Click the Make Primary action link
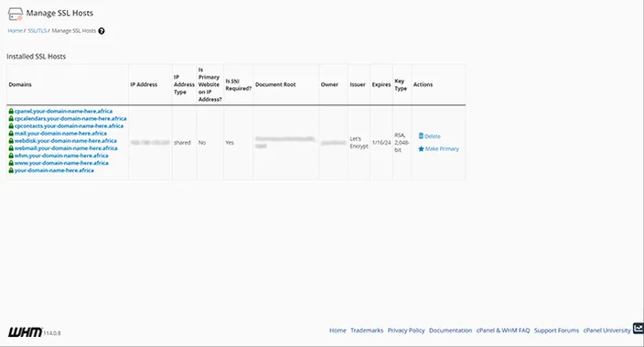Image resolution: width=644 pixels, height=347 pixels. (x=442, y=149)
